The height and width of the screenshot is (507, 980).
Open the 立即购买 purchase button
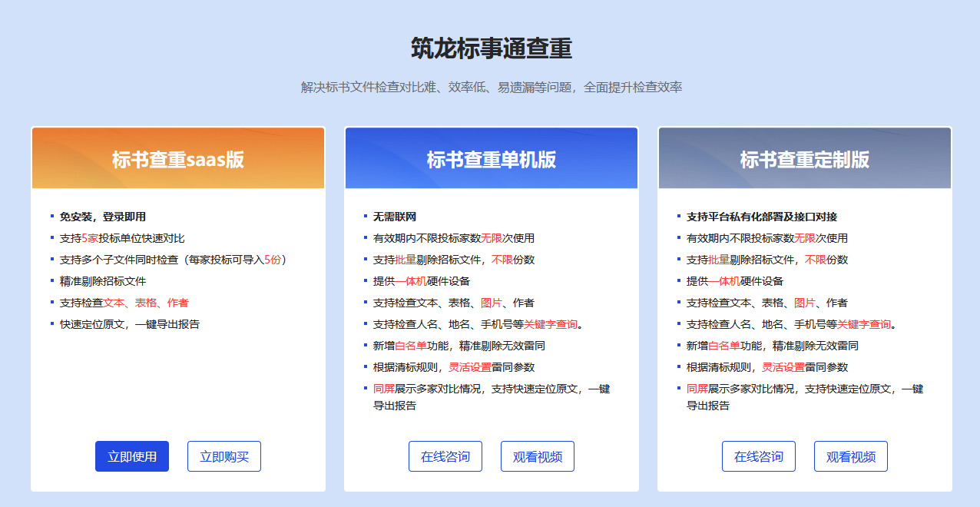[x=224, y=456]
